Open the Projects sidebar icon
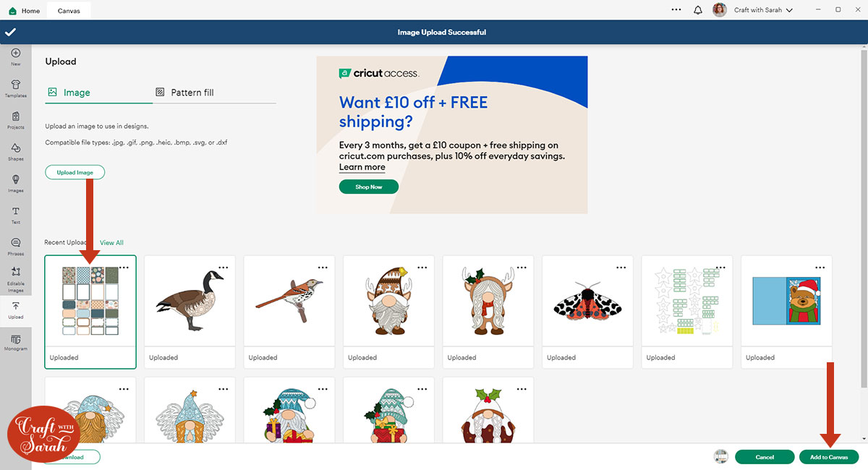The image size is (868, 470). [16, 120]
